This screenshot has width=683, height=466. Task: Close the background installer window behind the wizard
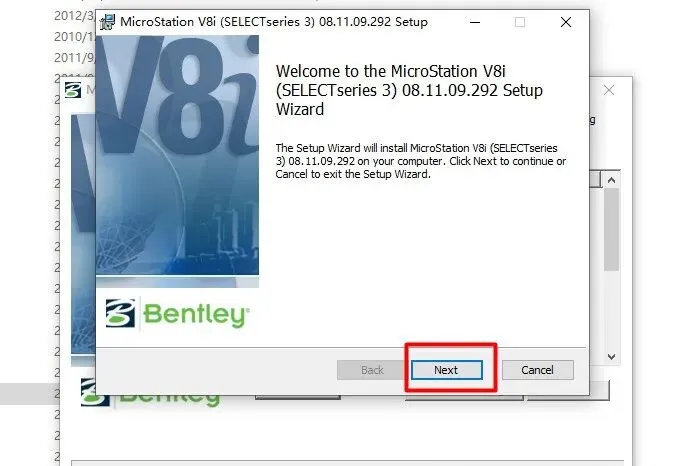click(x=609, y=90)
